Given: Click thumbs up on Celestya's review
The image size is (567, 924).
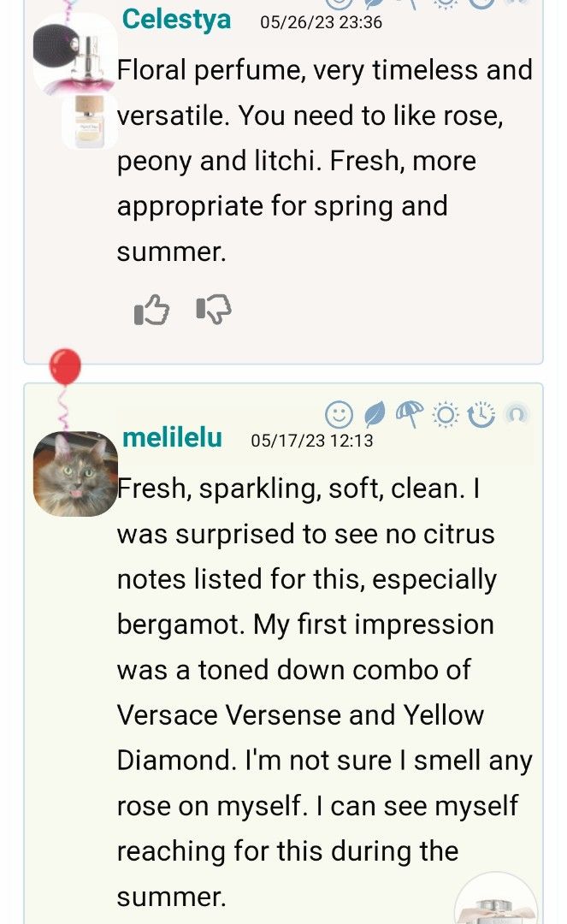Looking at the screenshot, I should click(x=152, y=310).
